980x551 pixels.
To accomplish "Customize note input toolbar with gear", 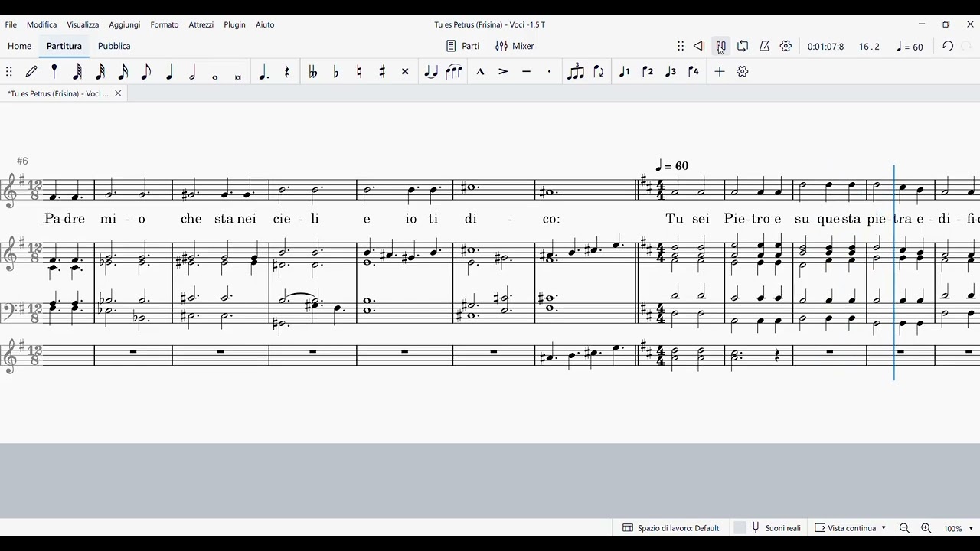I will click(742, 71).
